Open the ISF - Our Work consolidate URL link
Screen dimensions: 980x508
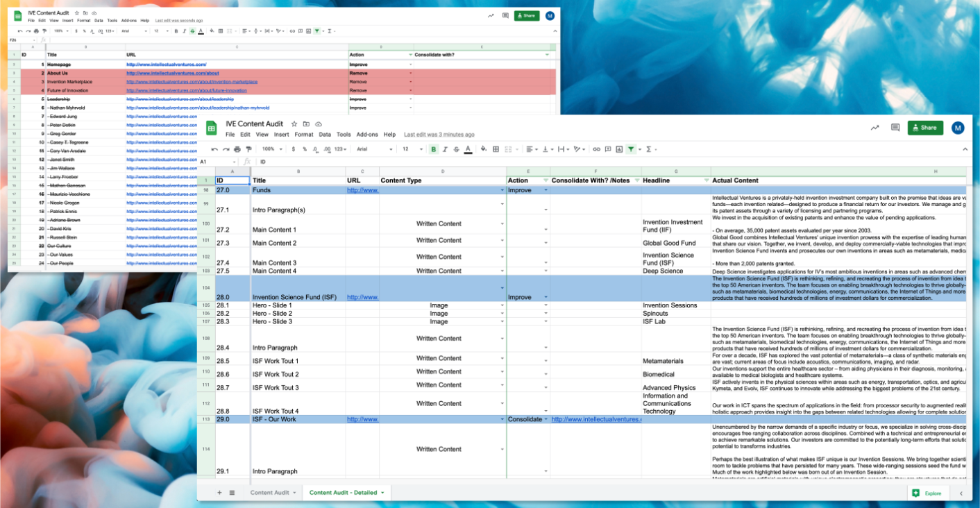[596, 419]
